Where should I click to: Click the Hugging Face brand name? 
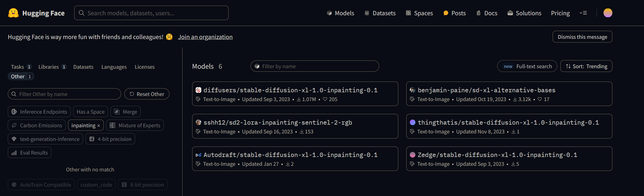43,13
